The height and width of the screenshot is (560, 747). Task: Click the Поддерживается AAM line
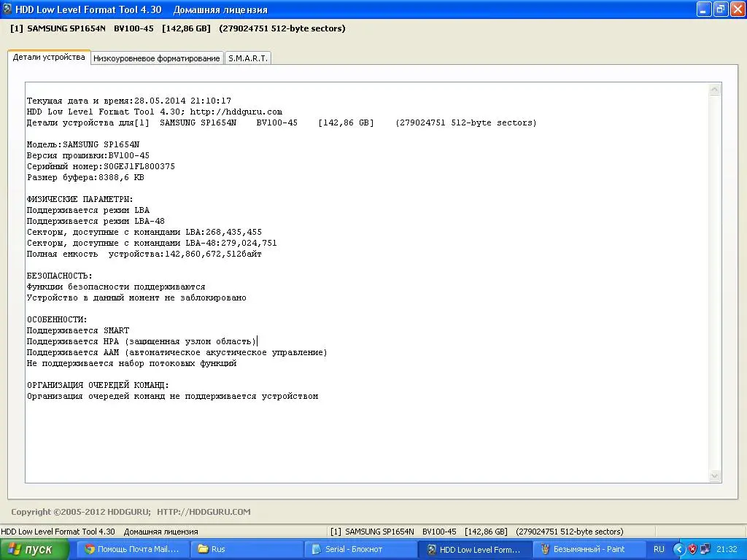click(177, 352)
